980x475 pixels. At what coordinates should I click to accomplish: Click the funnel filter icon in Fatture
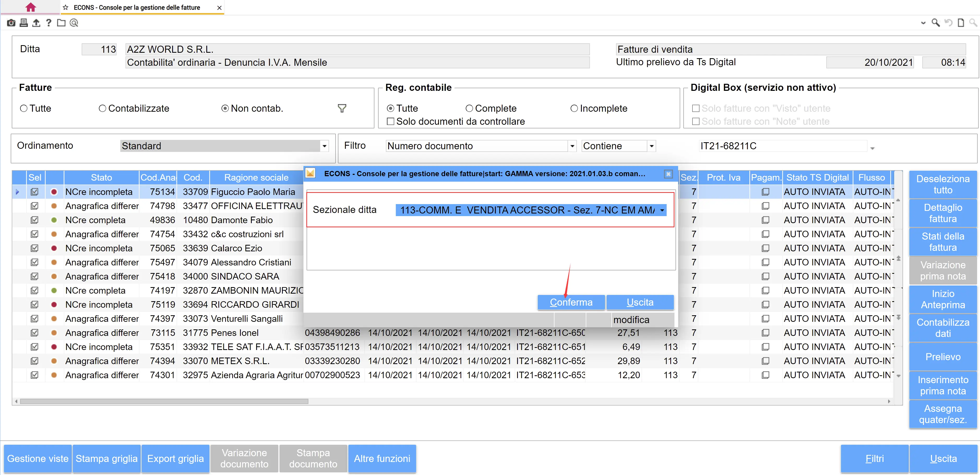click(342, 109)
